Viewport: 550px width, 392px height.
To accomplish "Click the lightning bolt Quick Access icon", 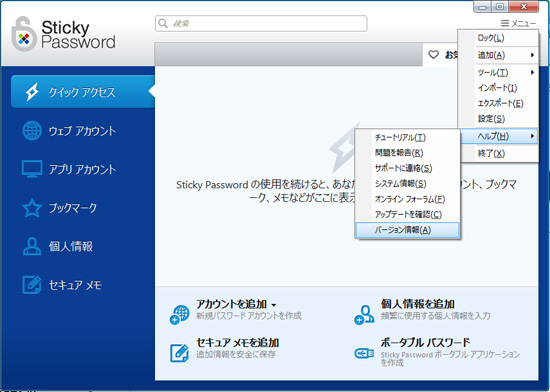I will (x=32, y=92).
